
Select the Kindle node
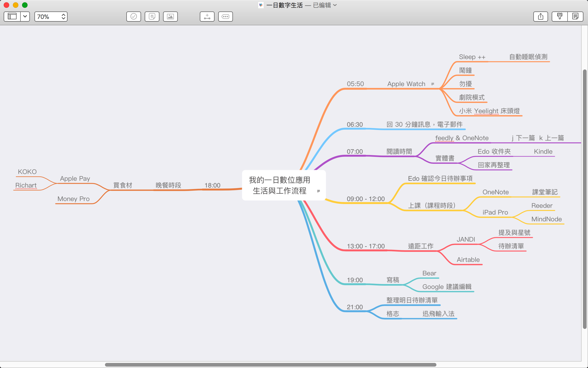[x=543, y=152]
